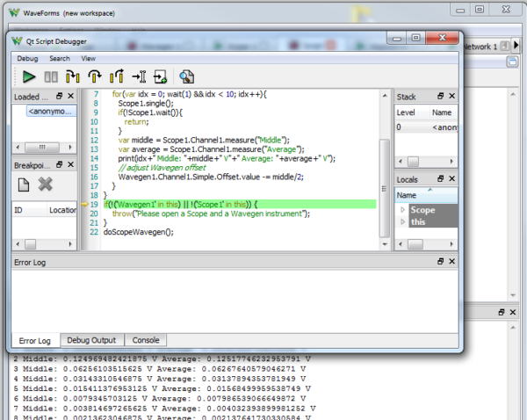Expand the Scope entry in Locals
The width and height of the screenshot is (527, 420).
402,210
